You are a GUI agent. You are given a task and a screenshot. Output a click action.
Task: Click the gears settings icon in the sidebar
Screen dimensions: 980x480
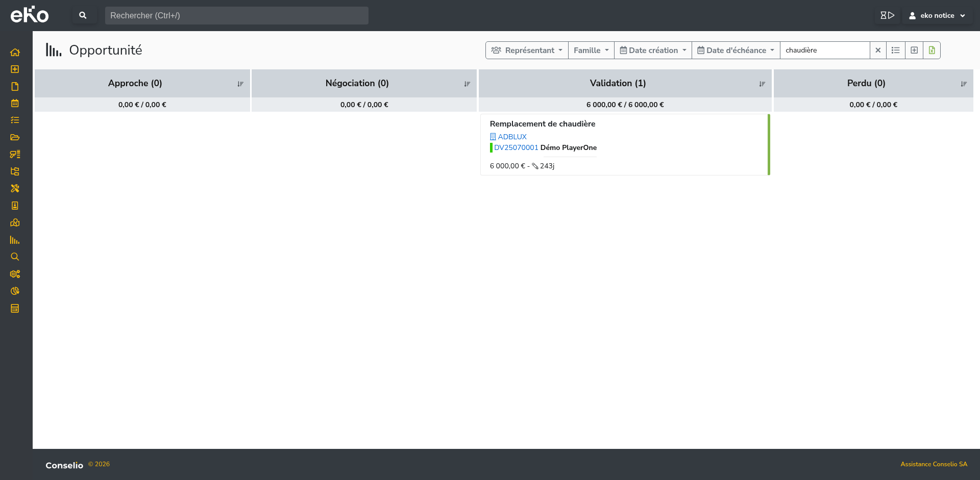coord(15,274)
